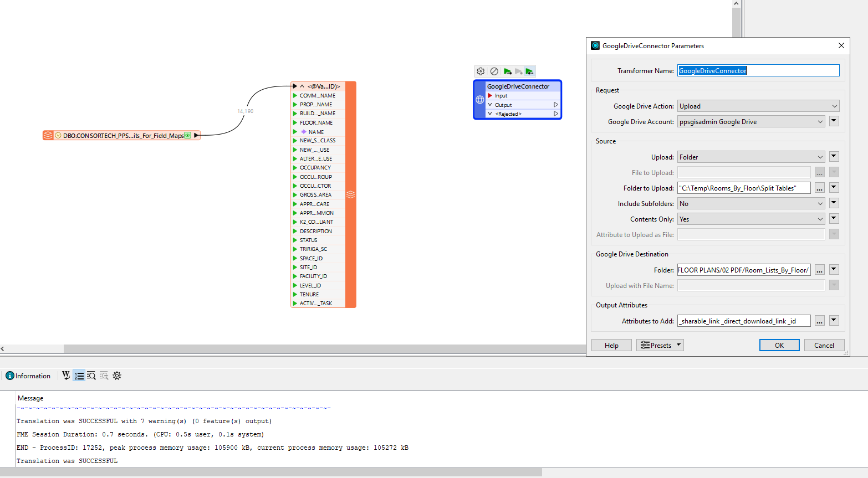868x478 pixels.
Task: Click Rejected port triangle on GoogleDriveConnector
Action: (x=556, y=114)
